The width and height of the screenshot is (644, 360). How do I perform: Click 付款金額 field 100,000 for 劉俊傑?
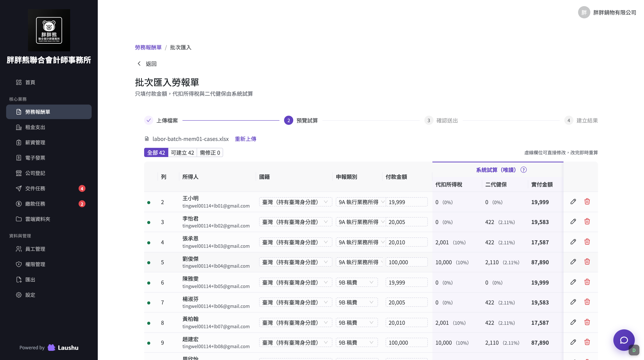[407, 262]
